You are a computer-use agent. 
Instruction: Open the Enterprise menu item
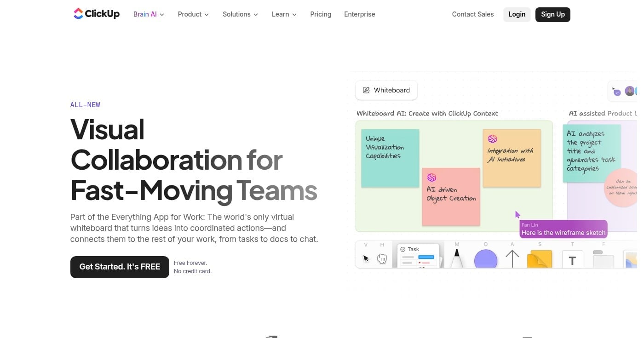(x=359, y=14)
